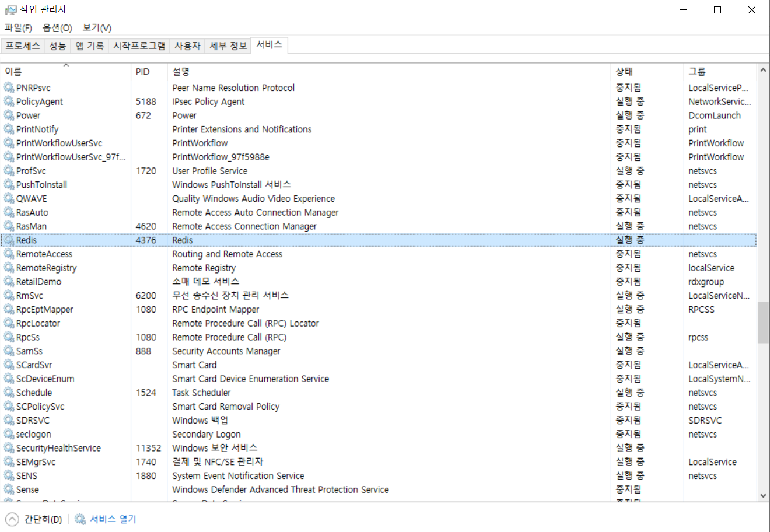Sort by the 설명 column header
770x532 pixels.
point(389,71)
